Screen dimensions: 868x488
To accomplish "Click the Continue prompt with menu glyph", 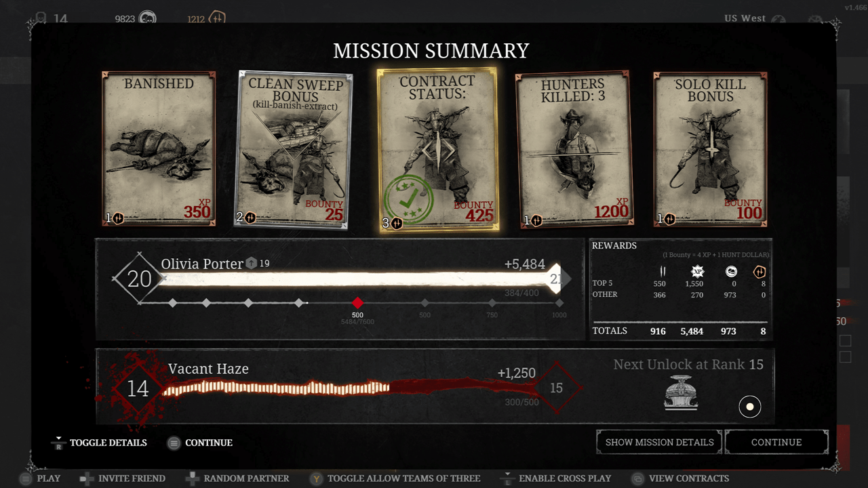I will click(x=200, y=443).
